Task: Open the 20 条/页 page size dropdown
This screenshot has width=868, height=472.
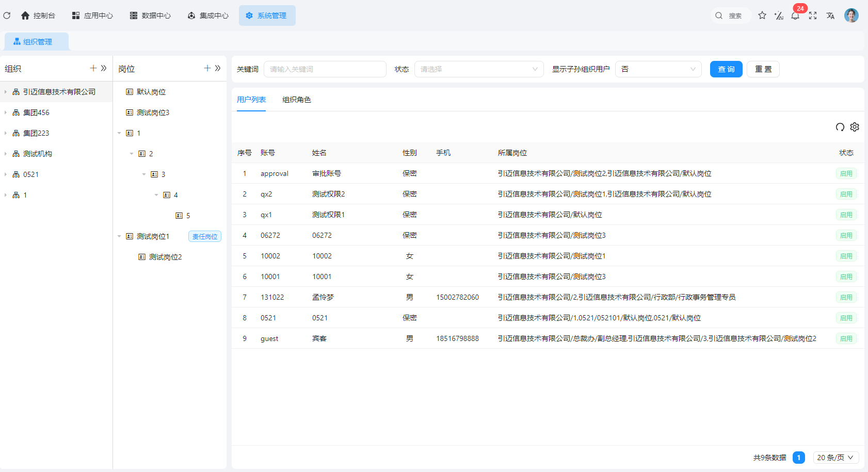Action: pyautogui.click(x=835, y=458)
